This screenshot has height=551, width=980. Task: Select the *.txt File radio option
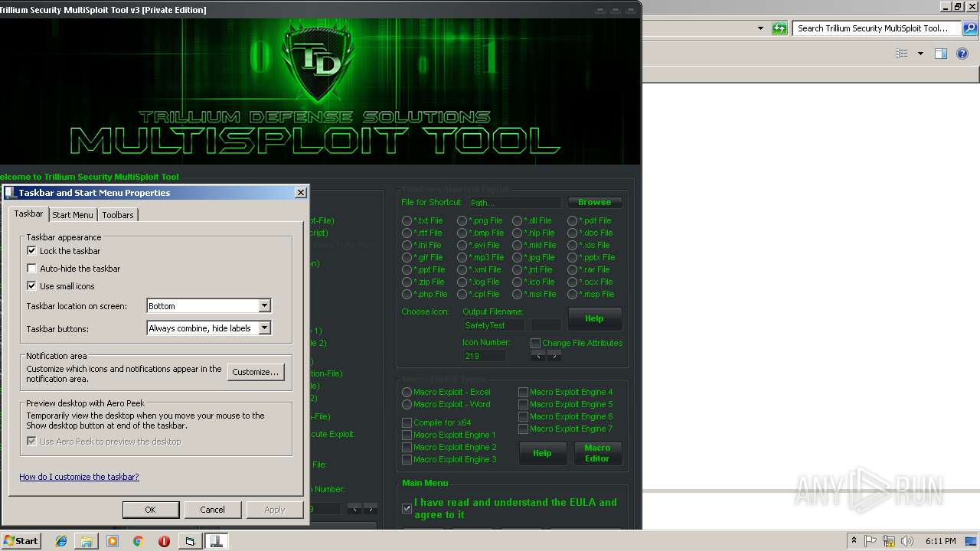point(407,220)
